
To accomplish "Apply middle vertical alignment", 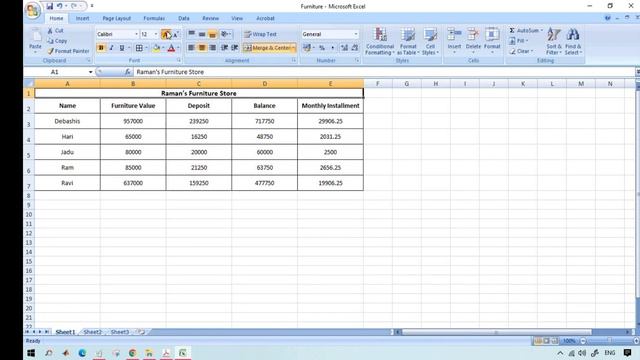I will pyautogui.click(x=202, y=34).
